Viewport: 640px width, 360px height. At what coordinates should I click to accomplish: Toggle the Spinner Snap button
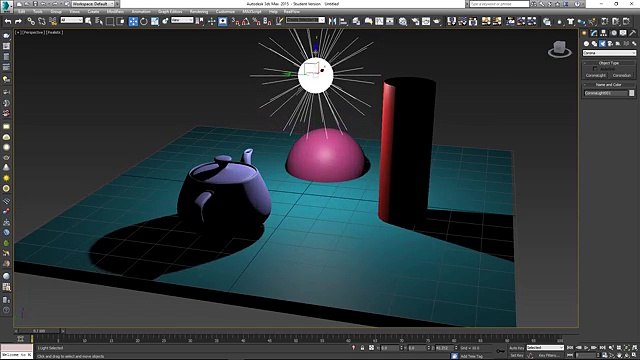tap(267, 21)
